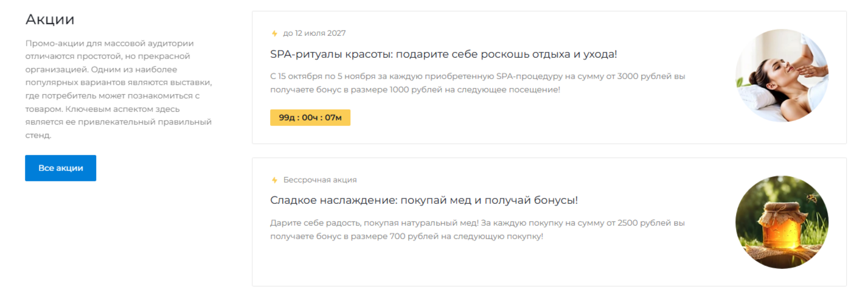
Task: Open the 'Все акции' button
Action: 60,168
